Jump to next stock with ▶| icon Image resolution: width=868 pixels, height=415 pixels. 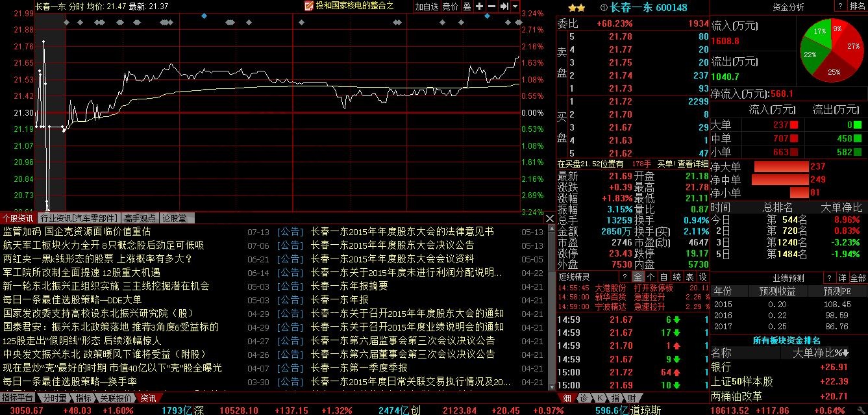(x=504, y=7)
